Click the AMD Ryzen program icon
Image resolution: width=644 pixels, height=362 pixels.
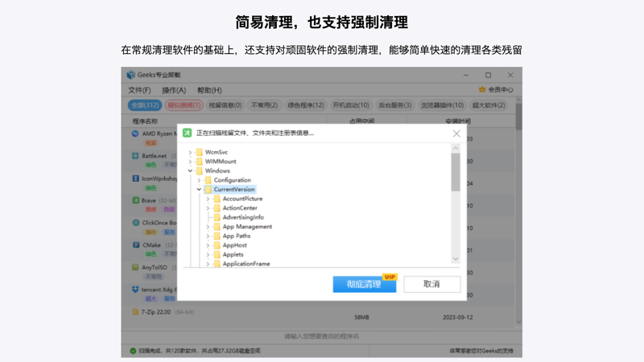tap(135, 134)
